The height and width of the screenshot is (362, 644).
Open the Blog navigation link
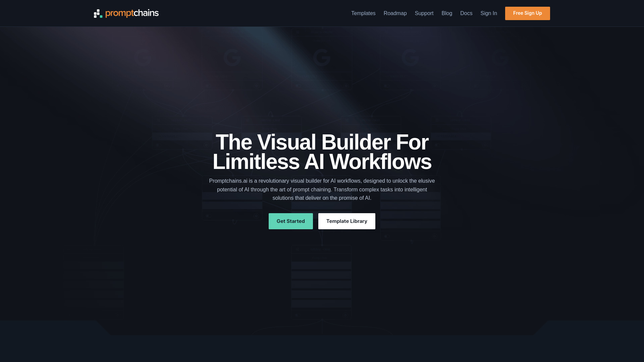click(x=447, y=13)
